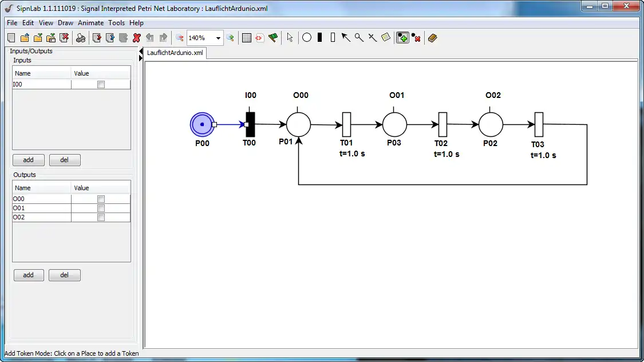644x362 pixels.
Task: Toggle the O01 output value checkbox
Action: coord(101,208)
